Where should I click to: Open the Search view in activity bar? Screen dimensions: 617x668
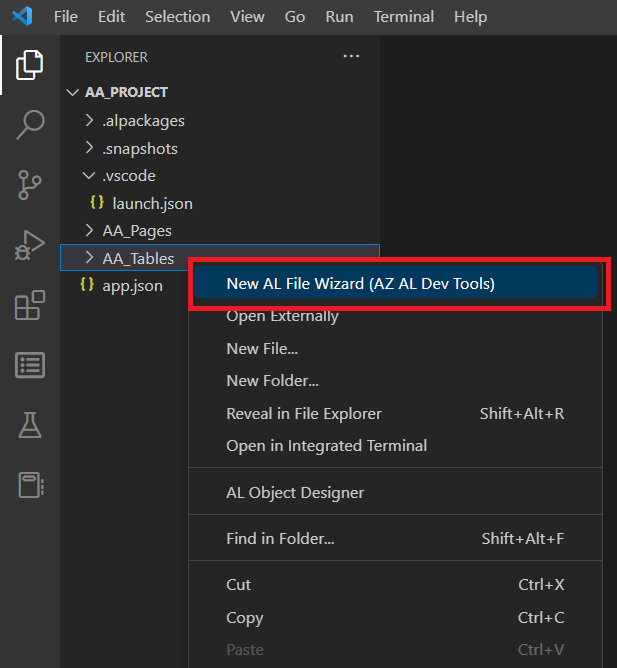pos(30,124)
